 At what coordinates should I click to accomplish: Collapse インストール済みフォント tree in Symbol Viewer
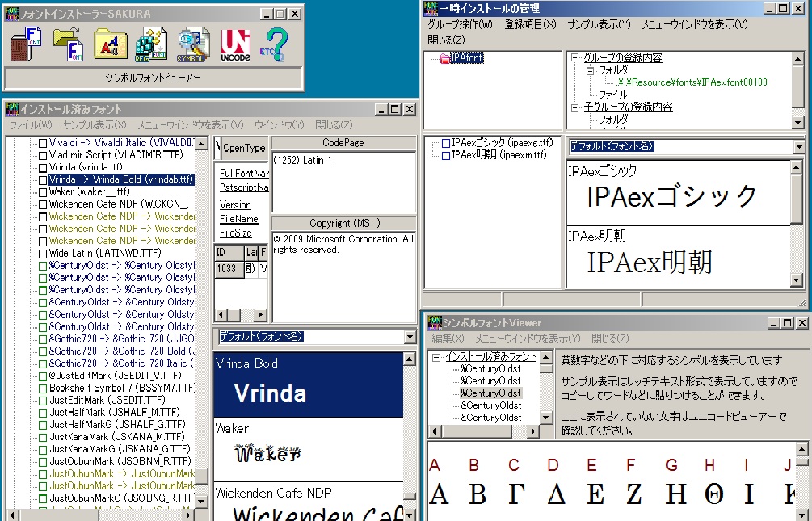(x=437, y=357)
